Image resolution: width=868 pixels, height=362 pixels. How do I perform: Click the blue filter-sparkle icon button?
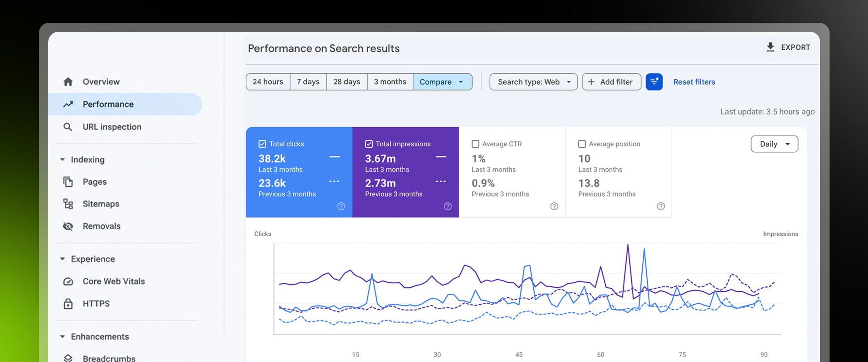(654, 82)
